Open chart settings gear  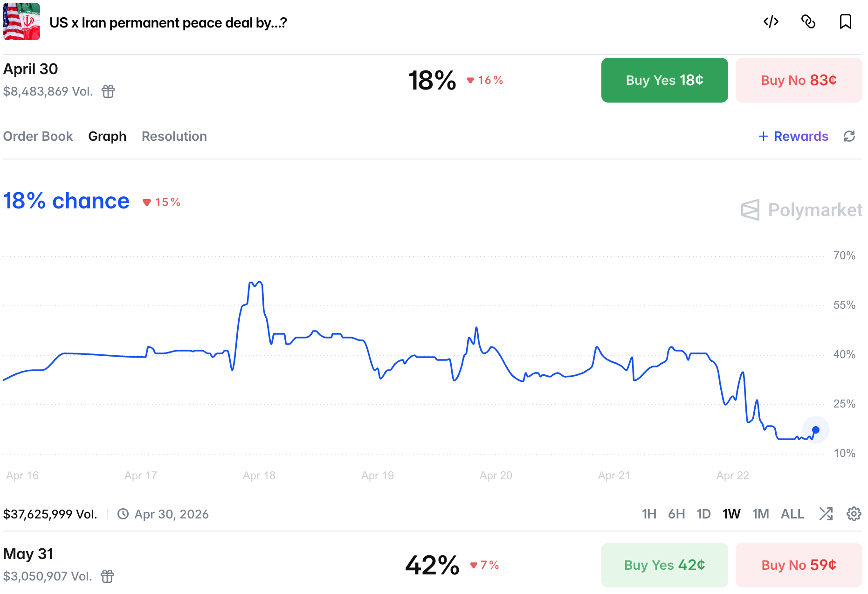pyautogui.click(x=854, y=514)
